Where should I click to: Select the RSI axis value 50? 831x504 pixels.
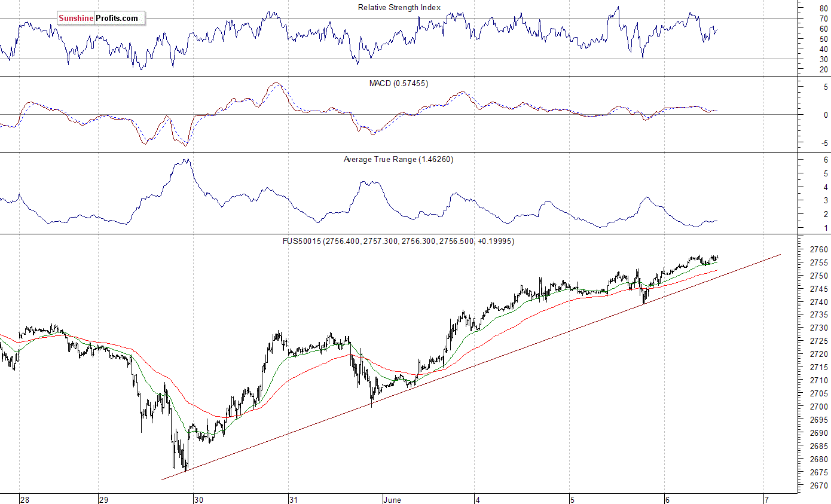point(823,39)
